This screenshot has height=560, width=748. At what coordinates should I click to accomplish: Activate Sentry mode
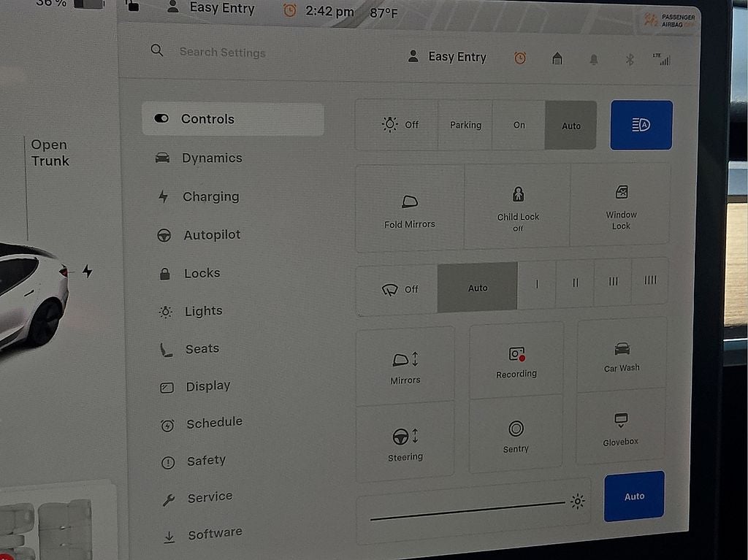pos(516,437)
